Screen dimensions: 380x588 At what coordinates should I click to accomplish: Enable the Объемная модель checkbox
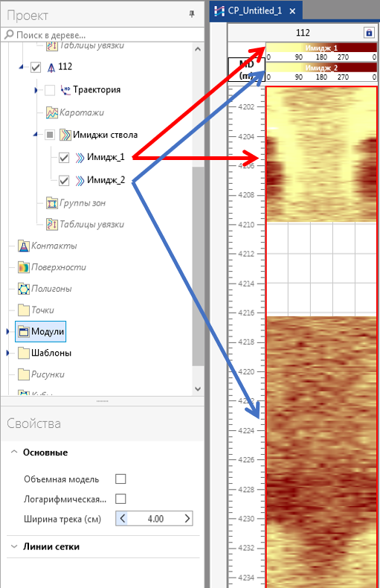click(x=120, y=479)
